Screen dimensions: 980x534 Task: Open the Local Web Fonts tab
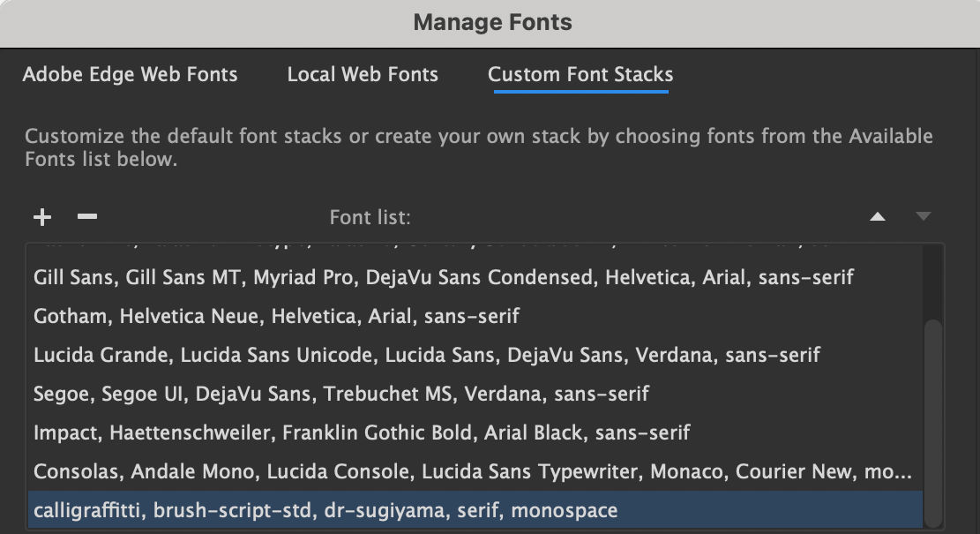tap(363, 75)
